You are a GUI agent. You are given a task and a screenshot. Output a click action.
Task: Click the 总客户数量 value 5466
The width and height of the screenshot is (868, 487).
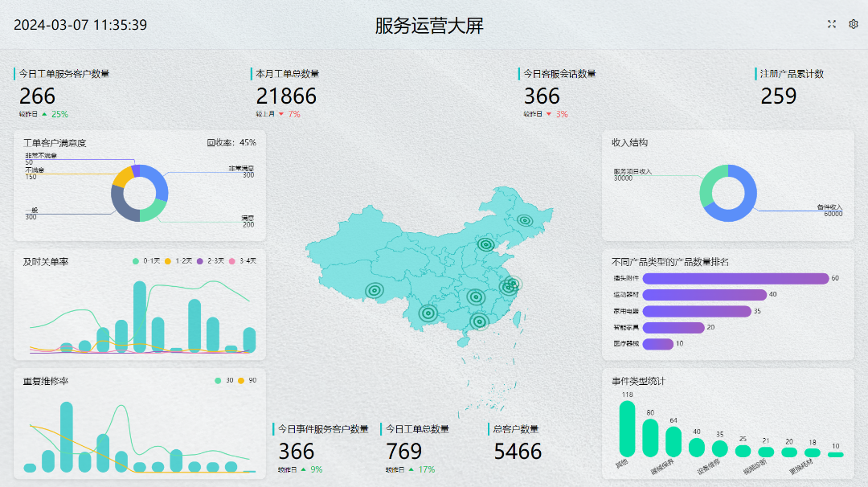518,452
